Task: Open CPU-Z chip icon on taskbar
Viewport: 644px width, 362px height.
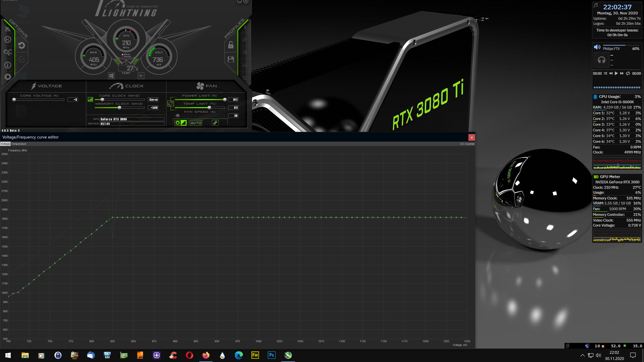Action: [156, 355]
